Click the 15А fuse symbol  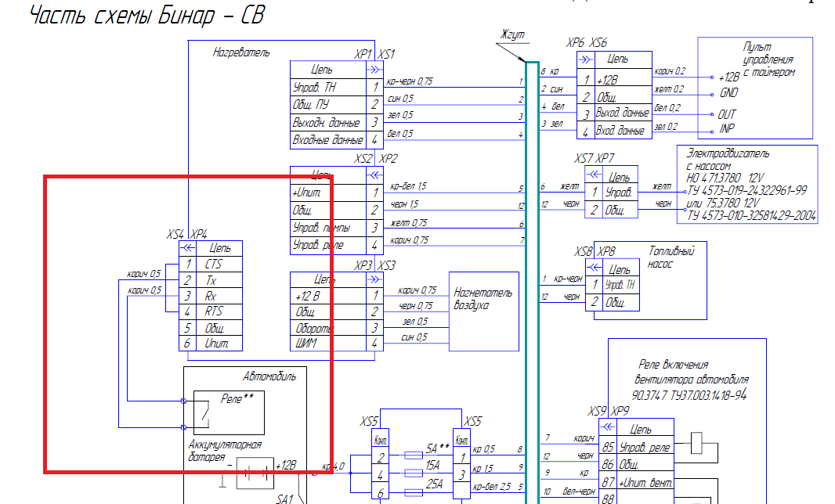pos(414,473)
